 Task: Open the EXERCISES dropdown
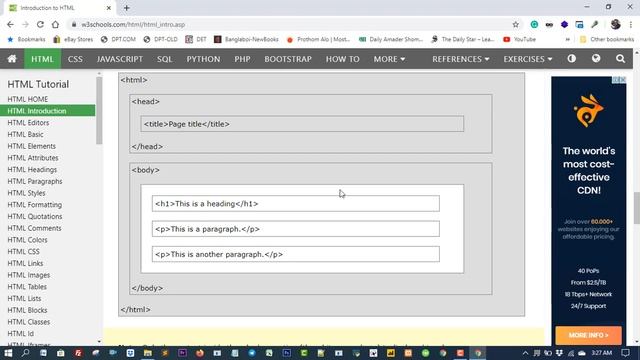click(x=527, y=59)
